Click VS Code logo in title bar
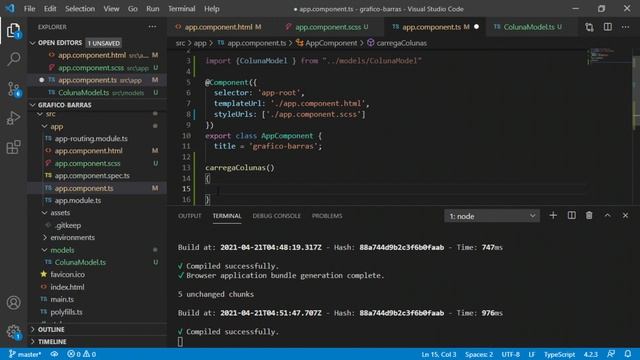 [x=10, y=8]
